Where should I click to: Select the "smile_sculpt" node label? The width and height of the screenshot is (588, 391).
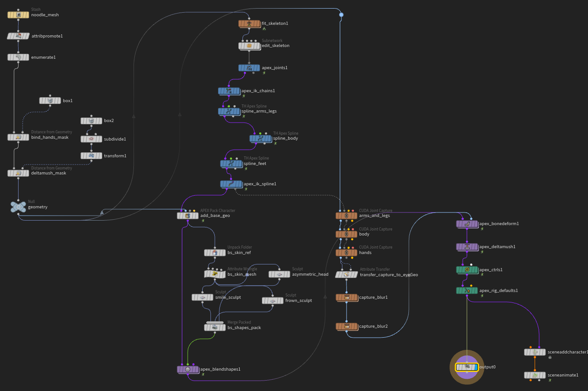[228, 297]
